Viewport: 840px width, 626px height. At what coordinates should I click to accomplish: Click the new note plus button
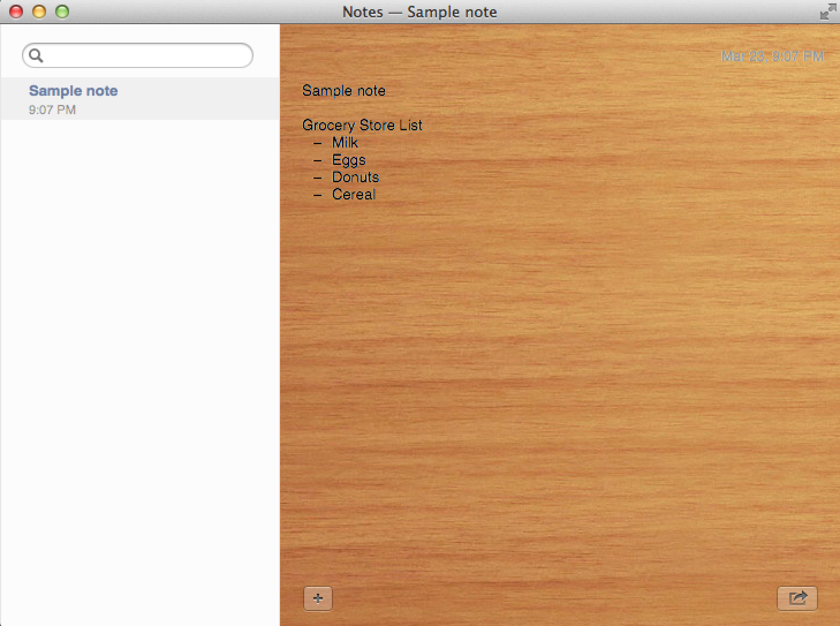318,598
